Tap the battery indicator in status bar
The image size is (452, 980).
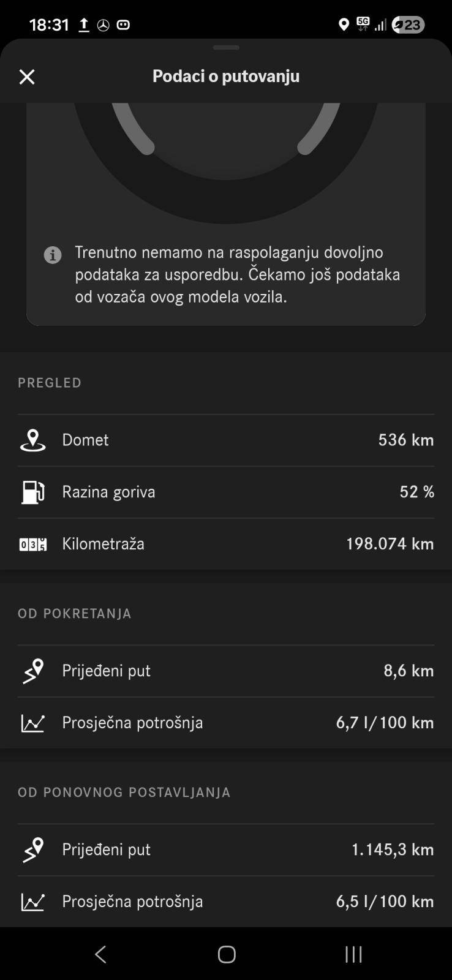pyautogui.click(x=408, y=24)
